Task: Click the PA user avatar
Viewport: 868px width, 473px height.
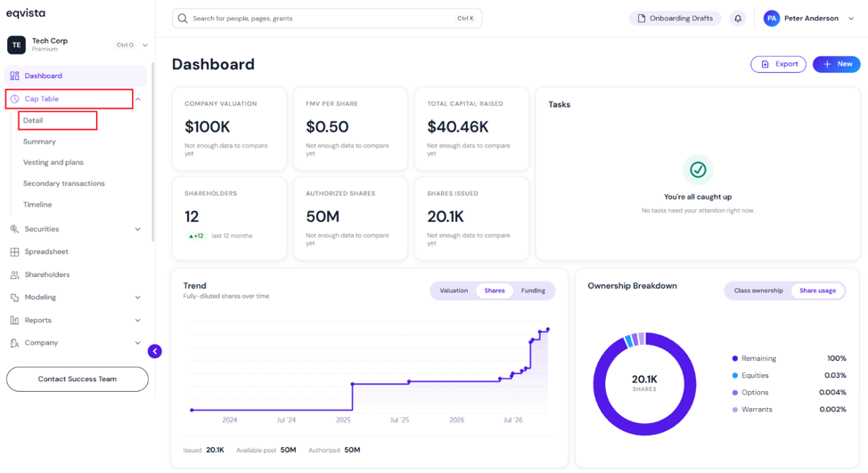Action: (x=771, y=18)
